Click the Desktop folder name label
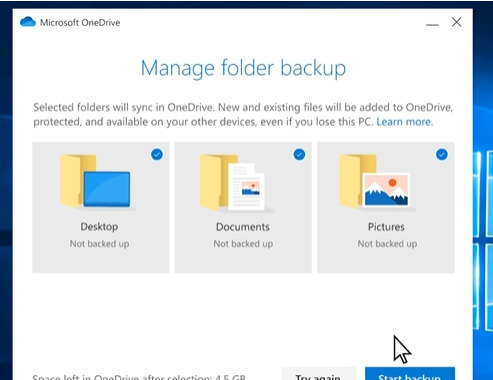Image resolution: width=493 pixels, height=380 pixels. [99, 227]
